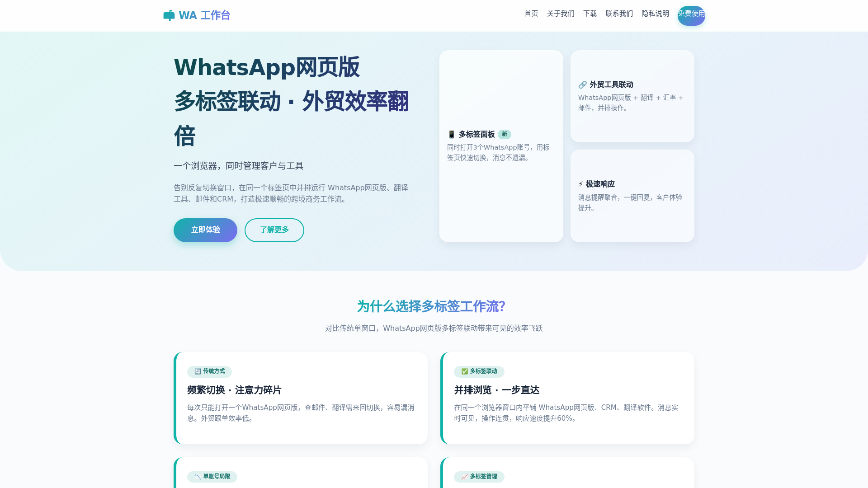Click the checkmark icon in 多标签联动 tag
868x488 pixels.
pos(464,371)
